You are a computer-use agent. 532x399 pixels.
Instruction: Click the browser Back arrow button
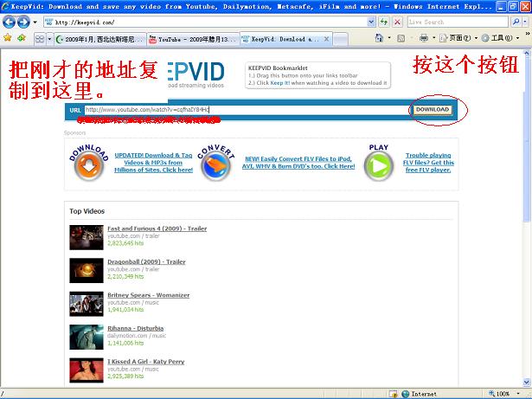pyautogui.click(x=10, y=23)
